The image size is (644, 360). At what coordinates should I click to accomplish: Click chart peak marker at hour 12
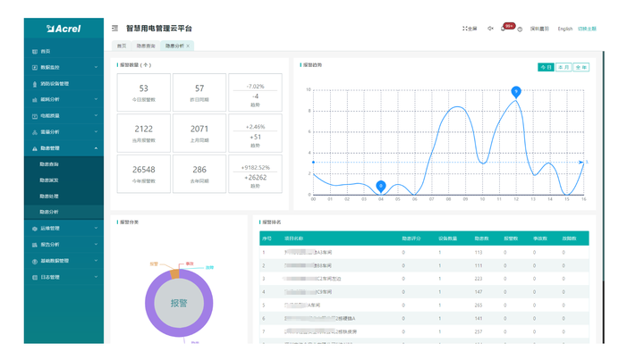pos(516,92)
